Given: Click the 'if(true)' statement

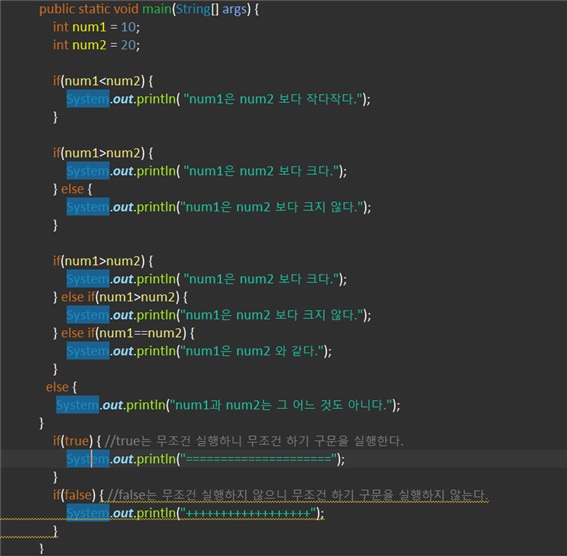Looking at the screenshot, I should click(x=73, y=441).
